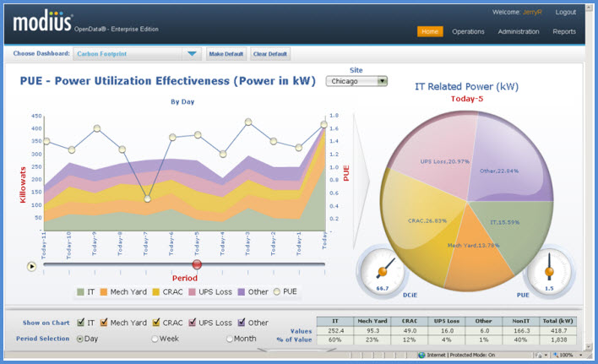Select the Week period radio button
This screenshot has width=598, height=364.
(x=154, y=339)
